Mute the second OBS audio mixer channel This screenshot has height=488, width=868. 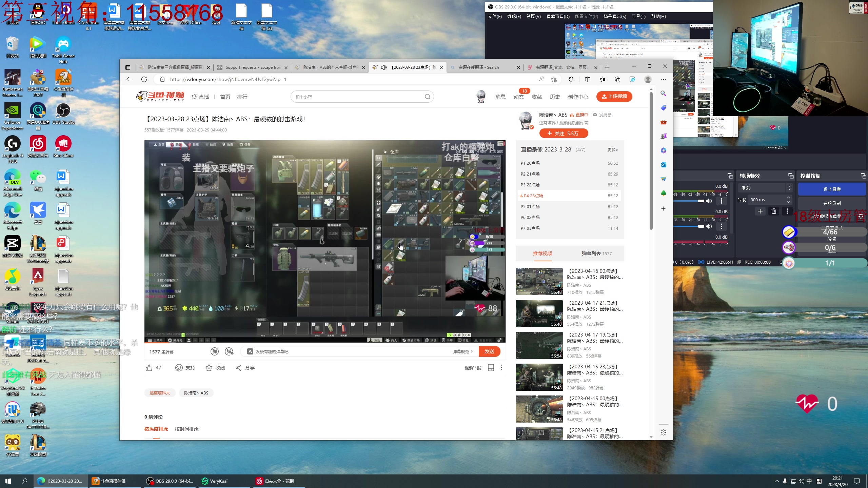[x=709, y=226]
